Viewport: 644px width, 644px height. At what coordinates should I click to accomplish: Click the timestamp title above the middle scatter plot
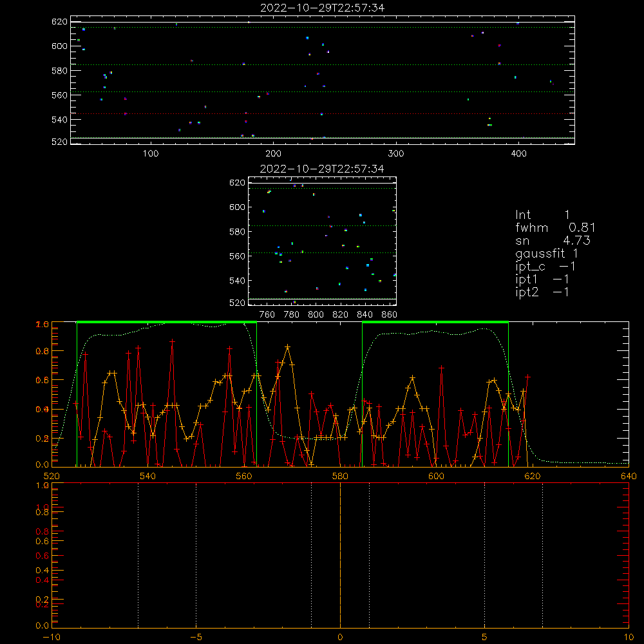(322, 169)
